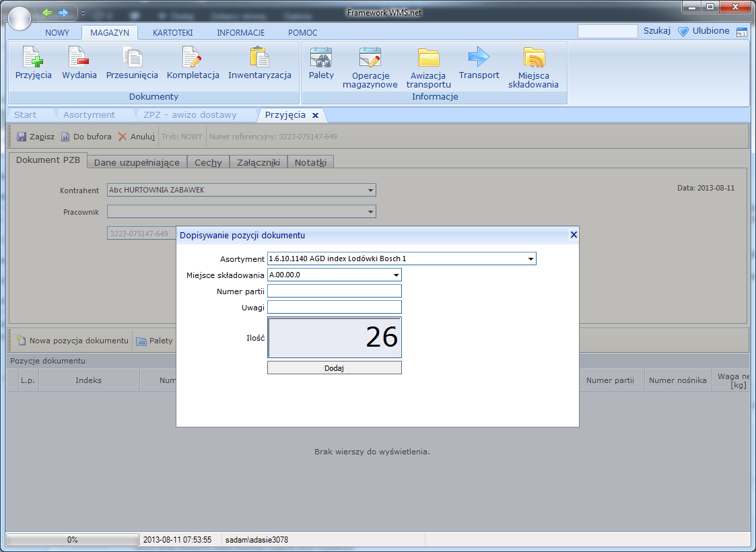Click the L.p. column header
Image resolution: width=756 pixels, height=552 pixels.
[28, 380]
